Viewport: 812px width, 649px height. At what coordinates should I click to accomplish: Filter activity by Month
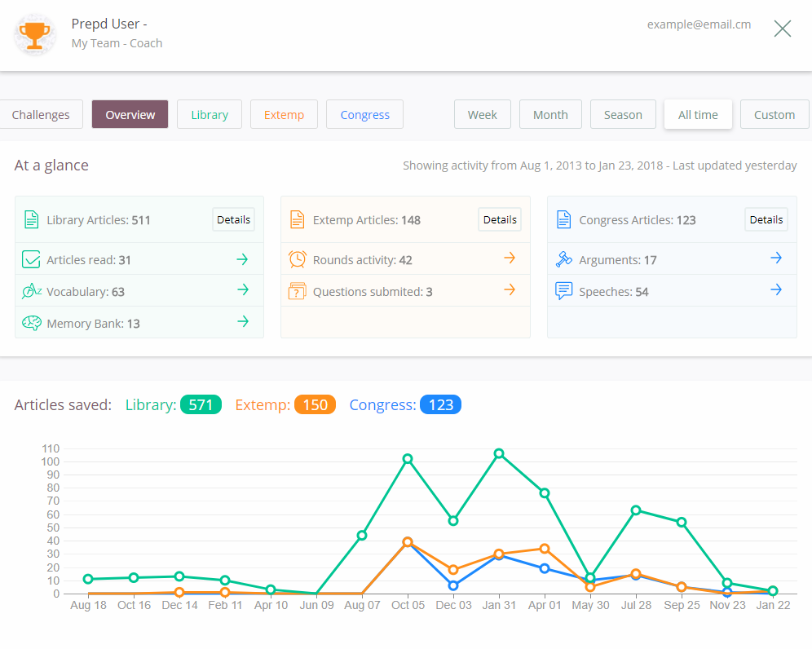(550, 114)
